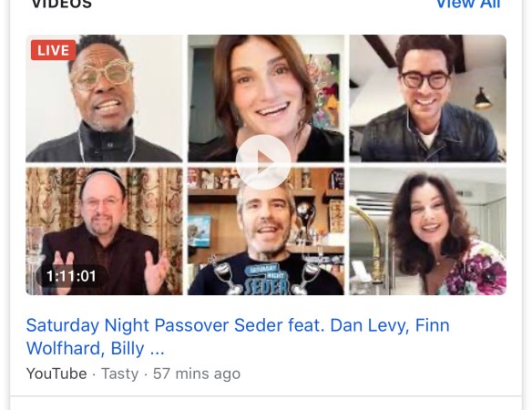The width and height of the screenshot is (532, 410).
Task: Select the panel with Seder t-shirt
Action: (x=266, y=231)
